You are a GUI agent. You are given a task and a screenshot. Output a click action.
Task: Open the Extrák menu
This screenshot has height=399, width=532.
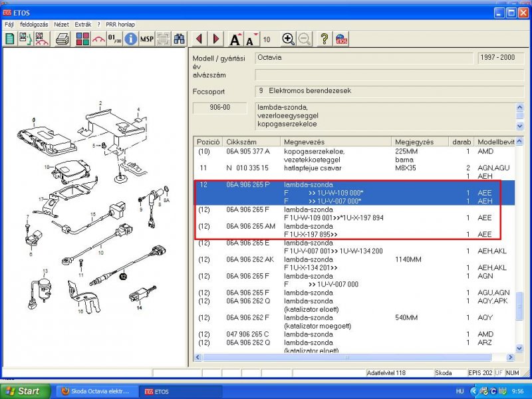[x=82, y=25]
